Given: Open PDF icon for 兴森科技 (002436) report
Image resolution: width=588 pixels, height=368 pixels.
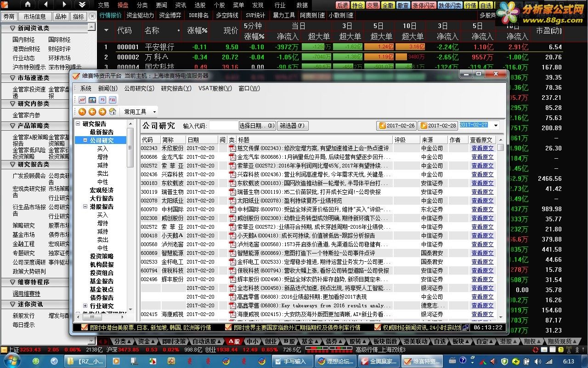Looking at the screenshot, I should click(x=232, y=174).
